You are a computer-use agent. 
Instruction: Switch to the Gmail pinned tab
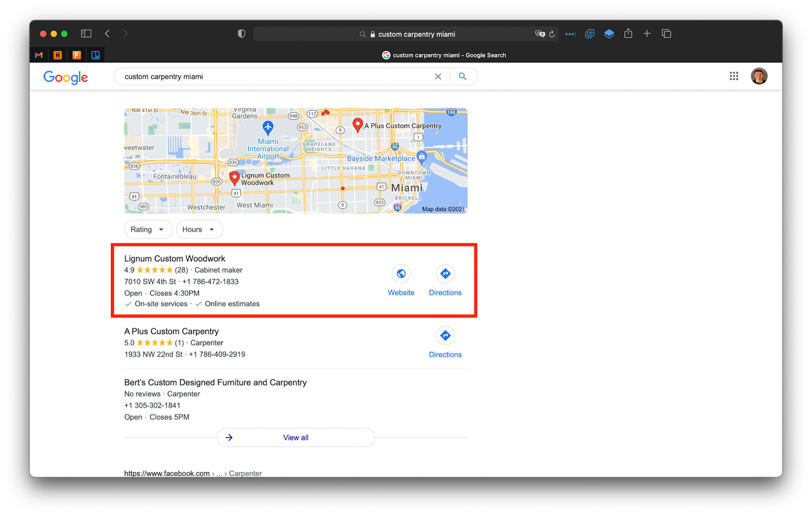(x=39, y=55)
